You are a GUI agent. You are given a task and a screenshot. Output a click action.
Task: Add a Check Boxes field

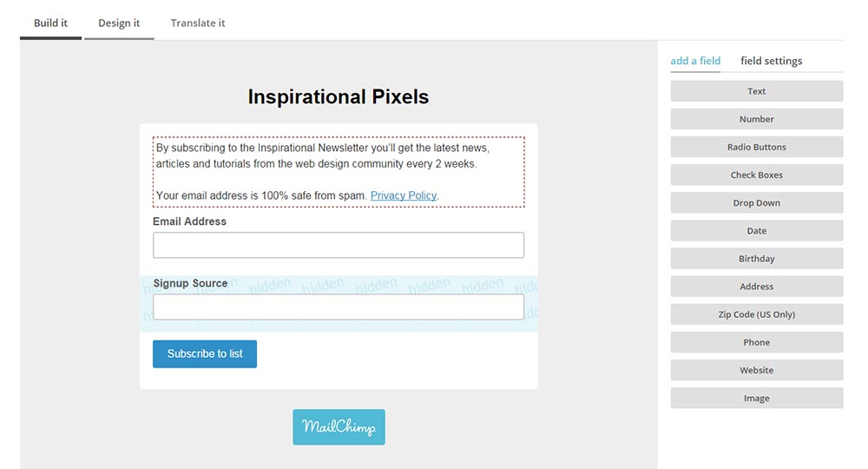coord(756,175)
